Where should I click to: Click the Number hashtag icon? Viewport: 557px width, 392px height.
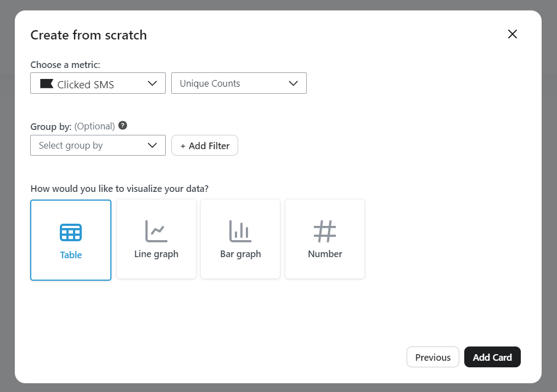click(x=324, y=231)
